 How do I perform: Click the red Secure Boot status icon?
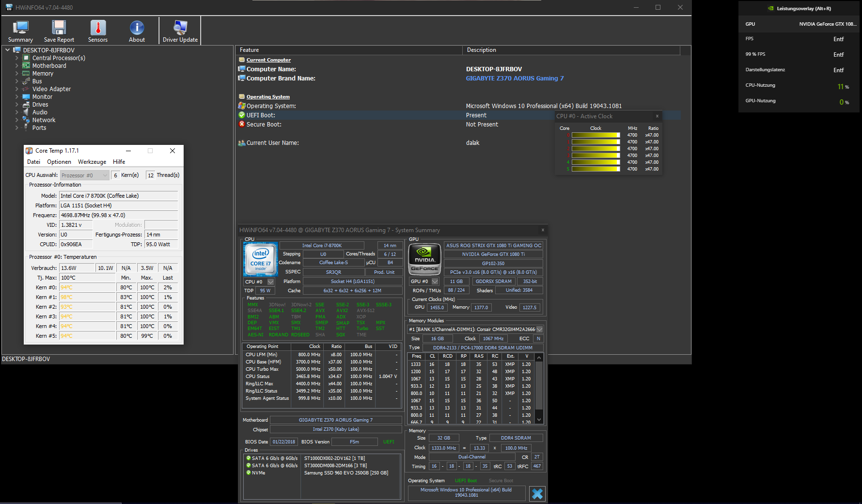[242, 125]
